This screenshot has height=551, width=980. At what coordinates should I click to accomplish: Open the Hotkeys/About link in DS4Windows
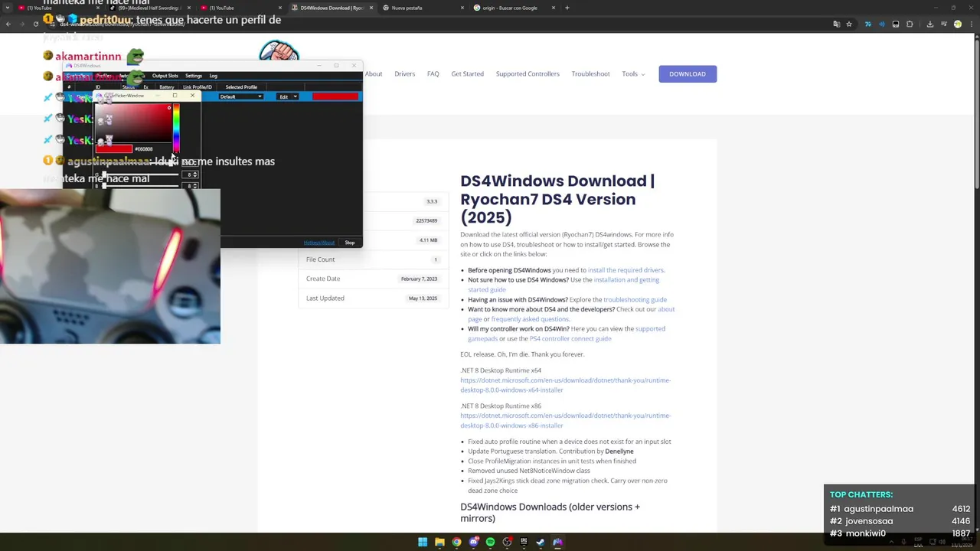click(318, 243)
